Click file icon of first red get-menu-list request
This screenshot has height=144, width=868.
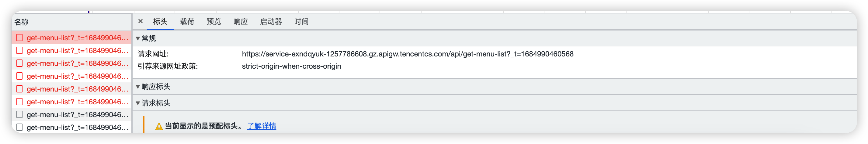[x=19, y=38]
